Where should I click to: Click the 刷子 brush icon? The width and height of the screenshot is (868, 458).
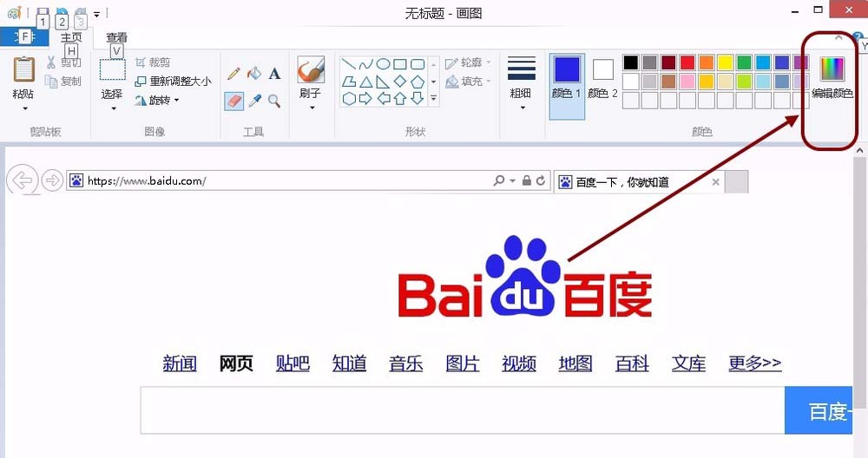tap(311, 69)
